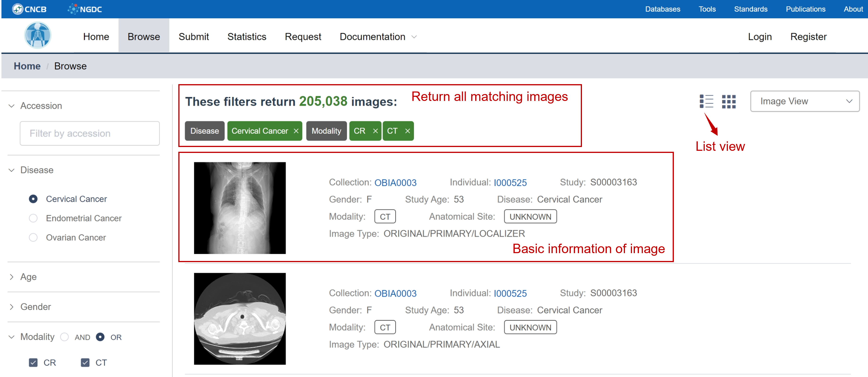Uncheck the CT modality checkbox
This screenshot has height=377, width=868.
pyautogui.click(x=85, y=363)
